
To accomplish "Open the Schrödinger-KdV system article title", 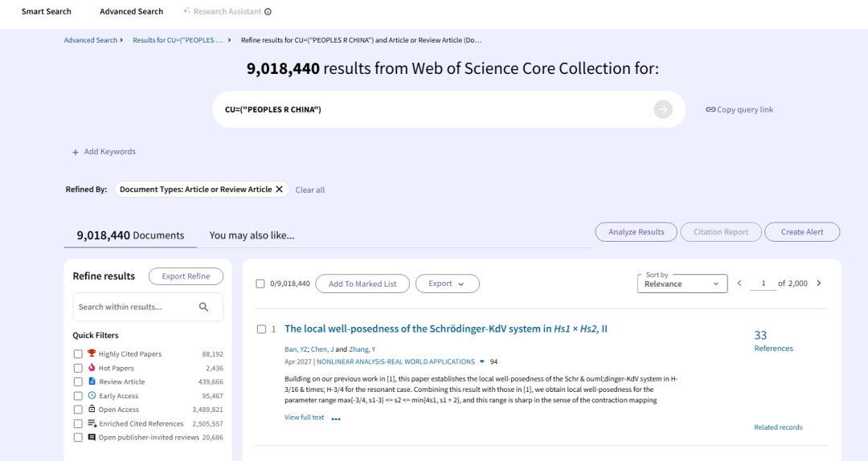I will [x=445, y=328].
